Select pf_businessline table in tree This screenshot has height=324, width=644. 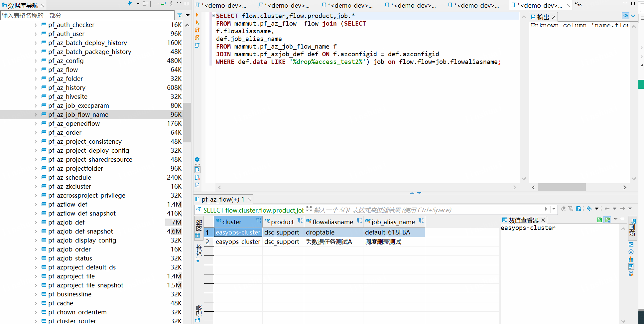(x=70, y=294)
